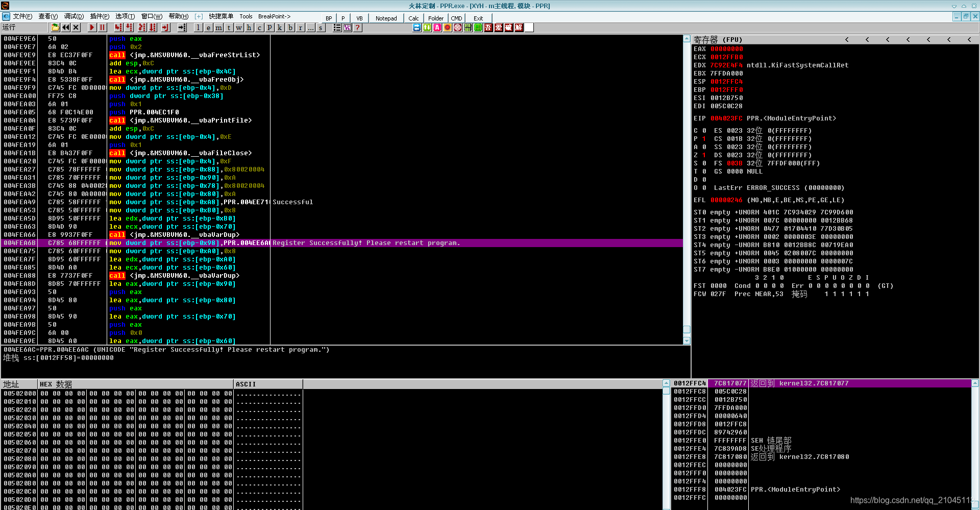
Task: Click the Calc button
Action: [x=413, y=18]
